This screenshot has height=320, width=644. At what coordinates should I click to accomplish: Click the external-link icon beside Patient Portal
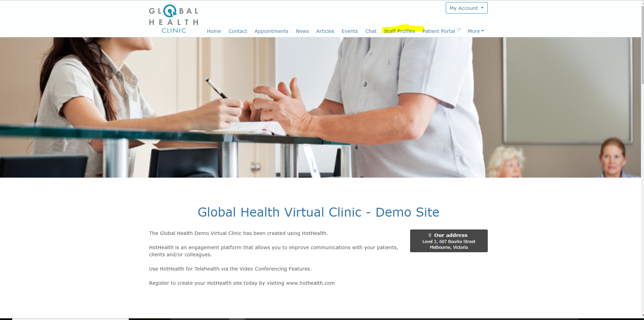[x=459, y=30]
